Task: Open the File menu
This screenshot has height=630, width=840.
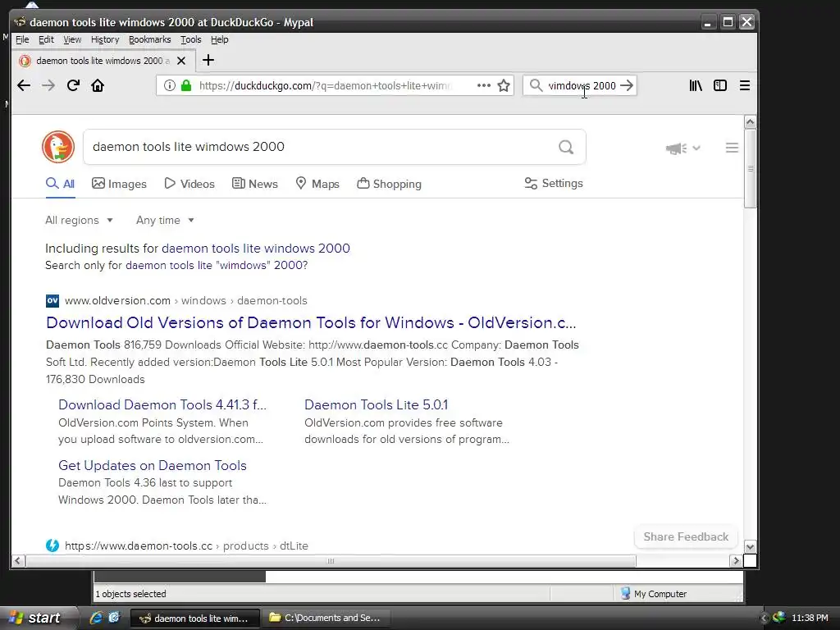Action: (22, 39)
